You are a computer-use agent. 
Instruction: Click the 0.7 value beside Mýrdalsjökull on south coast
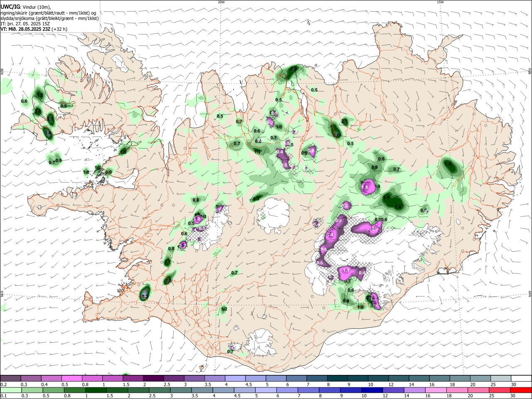coord(230,352)
